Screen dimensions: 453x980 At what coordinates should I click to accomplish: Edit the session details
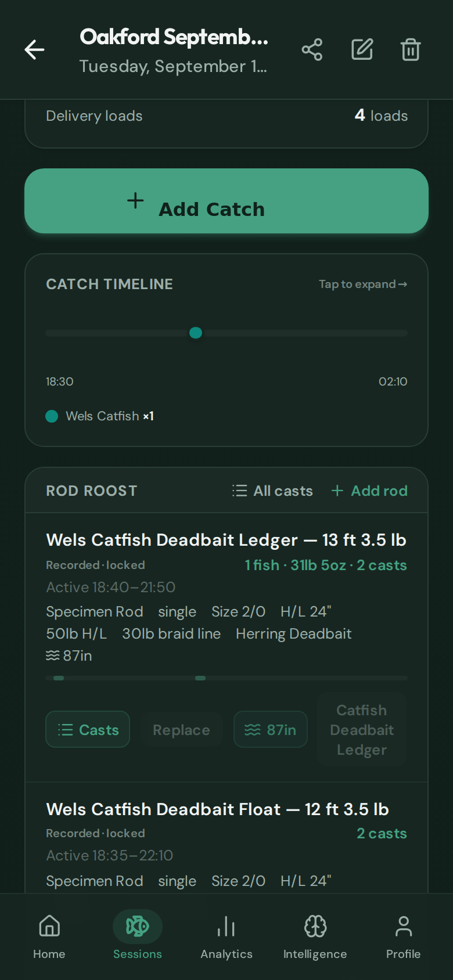click(x=362, y=50)
